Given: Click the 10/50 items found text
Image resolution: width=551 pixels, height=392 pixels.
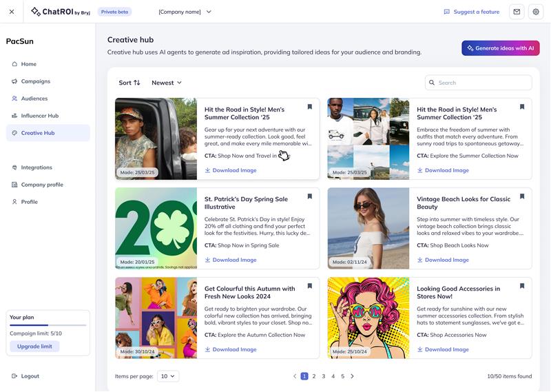Looking at the screenshot, I should 509,376.
